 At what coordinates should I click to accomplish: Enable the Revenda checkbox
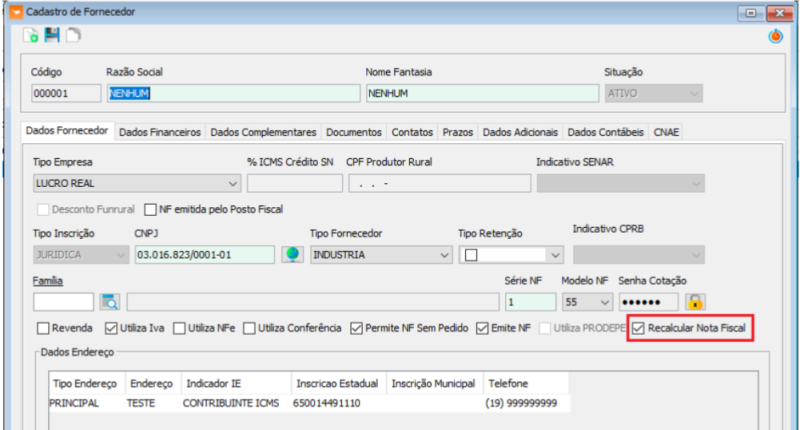pos(43,328)
